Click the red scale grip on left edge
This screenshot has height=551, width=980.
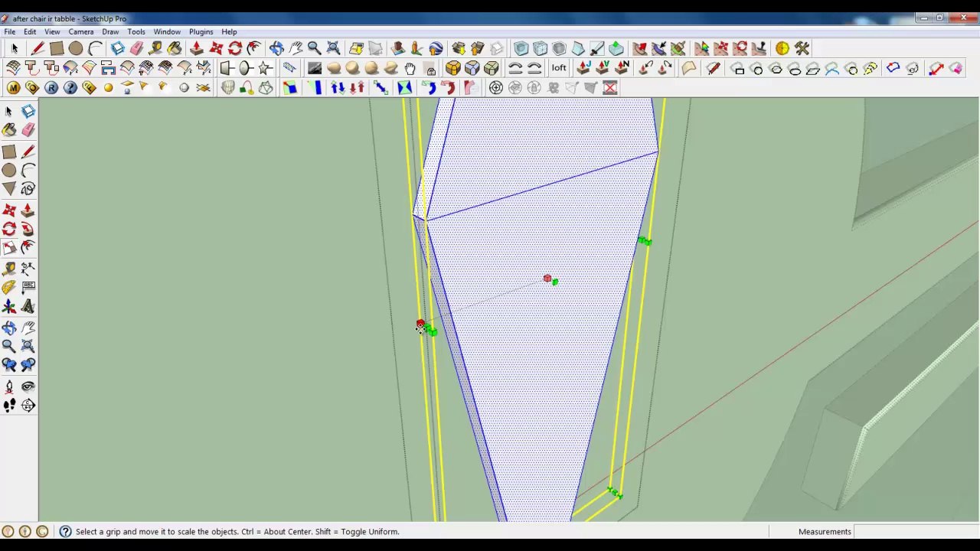pos(420,324)
